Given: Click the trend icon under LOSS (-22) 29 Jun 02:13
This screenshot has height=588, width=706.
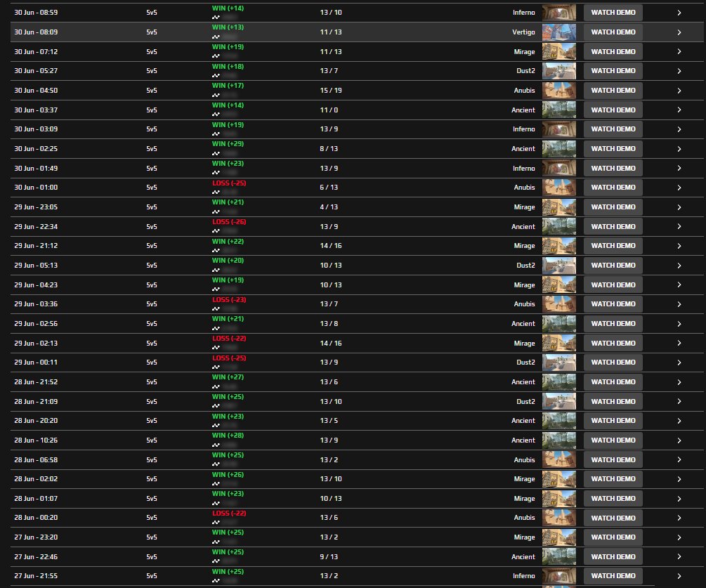Looking at the screenshot, I should pos(216,348).
